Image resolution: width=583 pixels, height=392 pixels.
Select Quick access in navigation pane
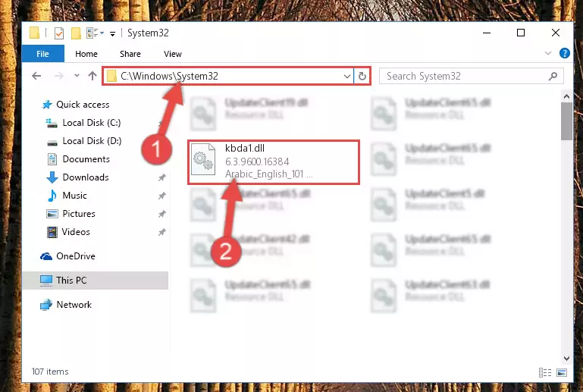tap(76, 105)
